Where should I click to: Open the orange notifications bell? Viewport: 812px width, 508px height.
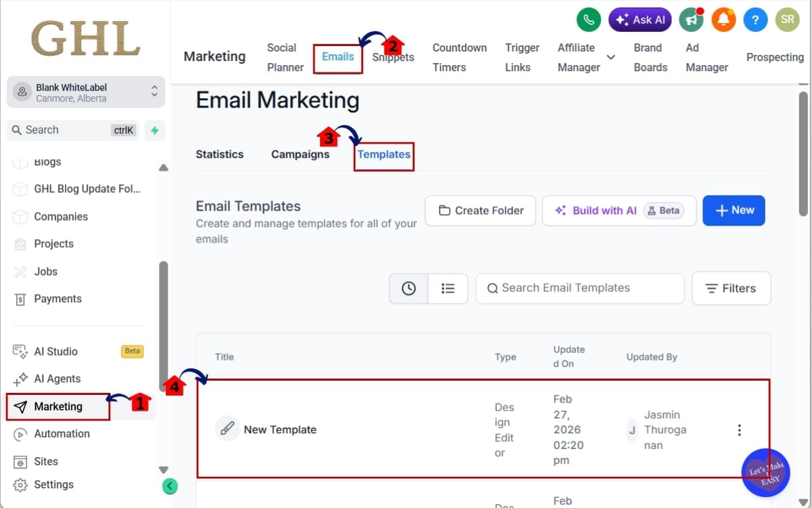723,20
